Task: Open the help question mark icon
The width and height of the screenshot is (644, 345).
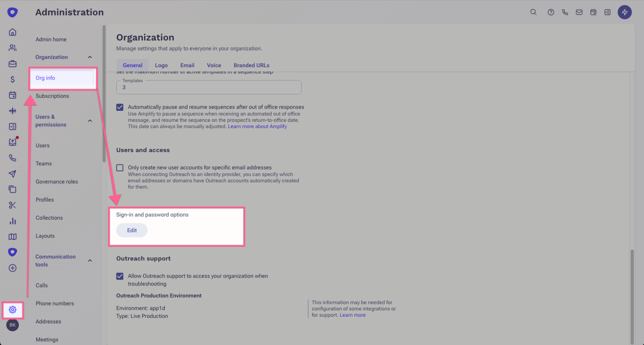Action: 551,12
